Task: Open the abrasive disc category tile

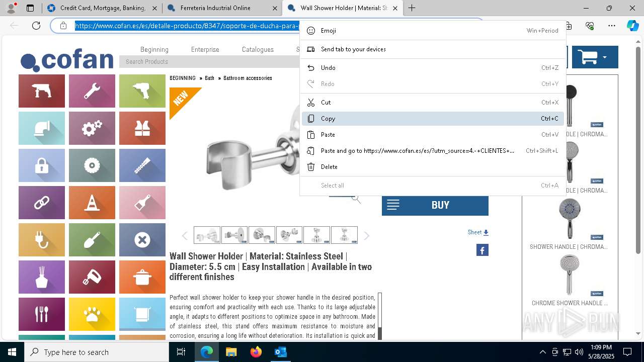Action: coord(92,165)
